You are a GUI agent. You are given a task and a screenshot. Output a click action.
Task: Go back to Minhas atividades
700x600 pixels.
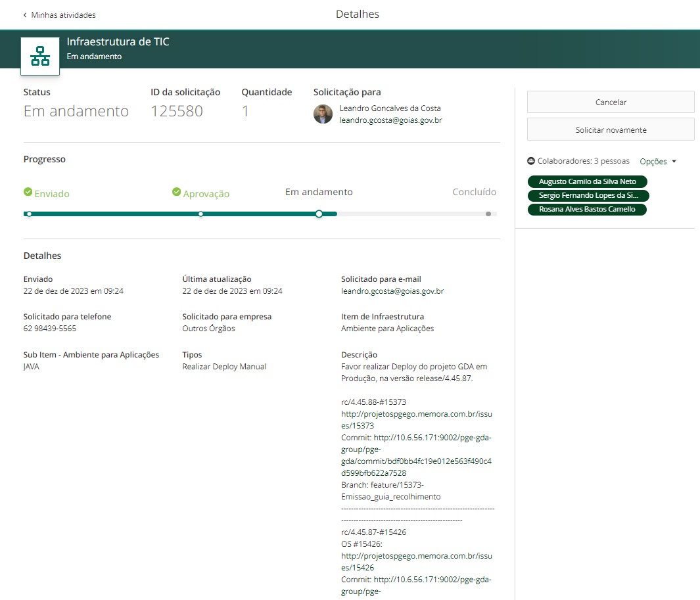pyautogui.click(x=62, y=14)
